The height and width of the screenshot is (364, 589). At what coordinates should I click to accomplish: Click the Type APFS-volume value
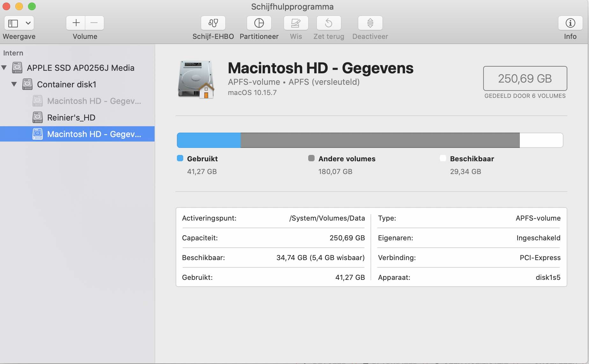(x=538, y=218)
